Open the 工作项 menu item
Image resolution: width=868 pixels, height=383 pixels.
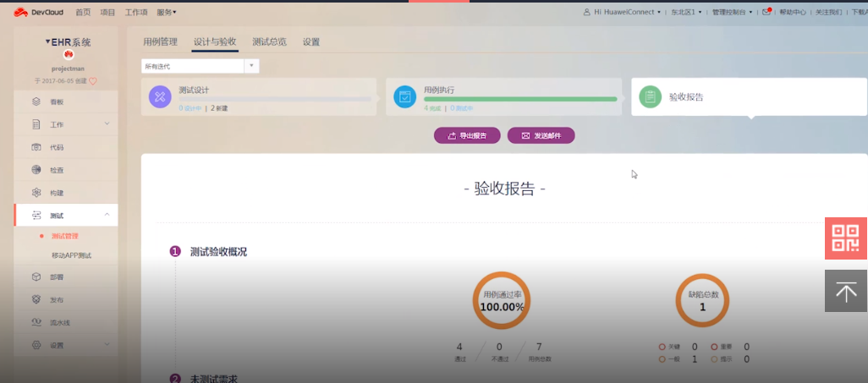tap(136, 12)
